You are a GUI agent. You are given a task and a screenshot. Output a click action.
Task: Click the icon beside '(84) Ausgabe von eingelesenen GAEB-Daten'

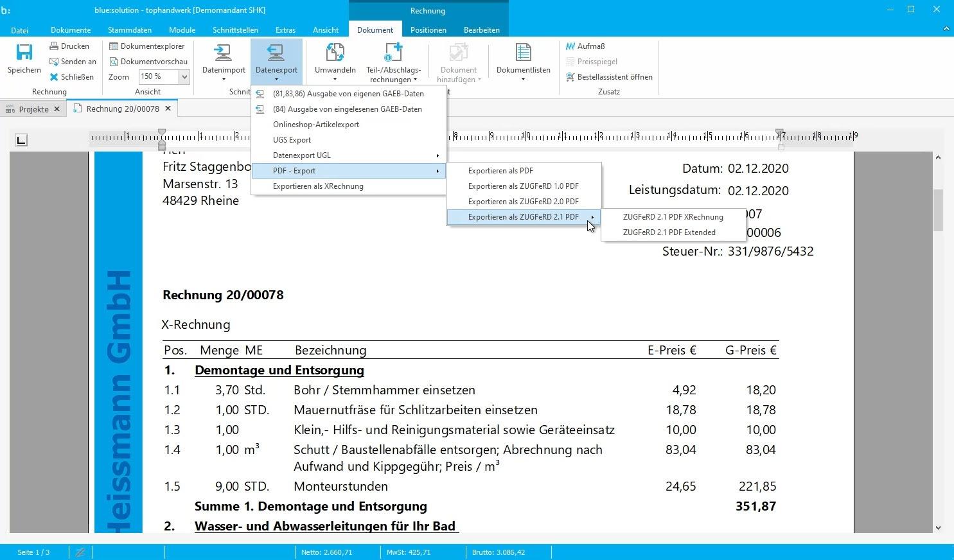point(260,109)
